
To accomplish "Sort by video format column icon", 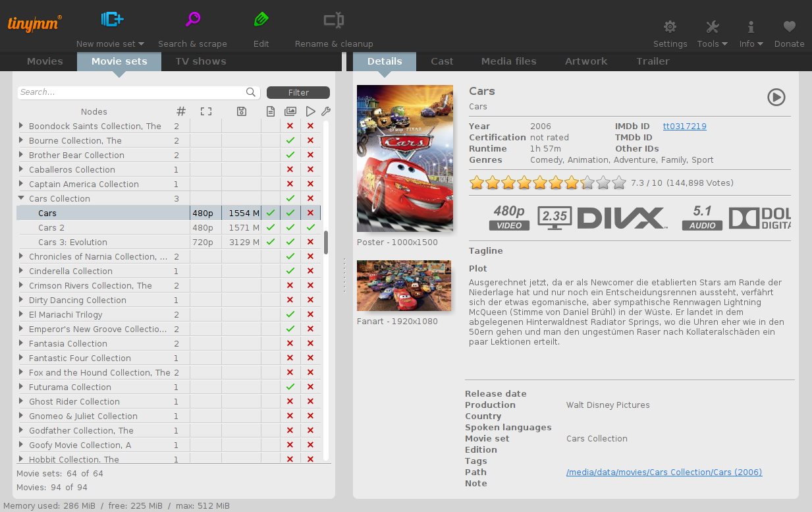I will (x=205, y=111).
